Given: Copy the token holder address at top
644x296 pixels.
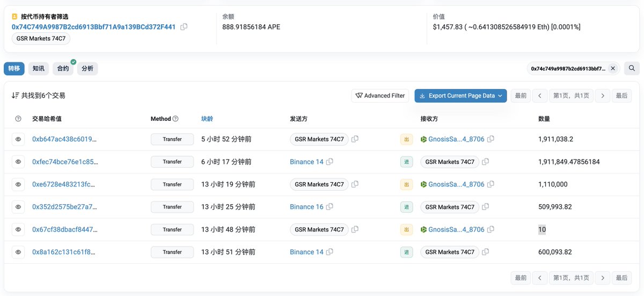Looking at the screenshot, I should coord(184,27).
